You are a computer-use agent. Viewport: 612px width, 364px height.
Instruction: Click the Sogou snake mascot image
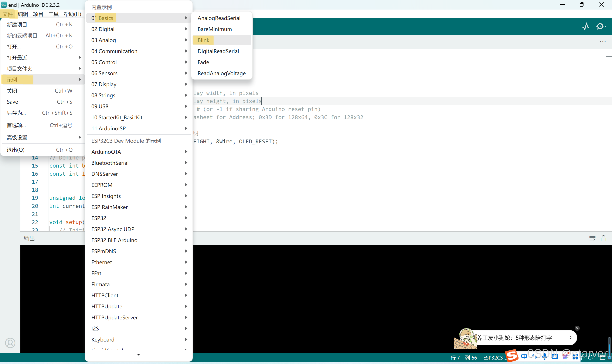coord(465,339)
